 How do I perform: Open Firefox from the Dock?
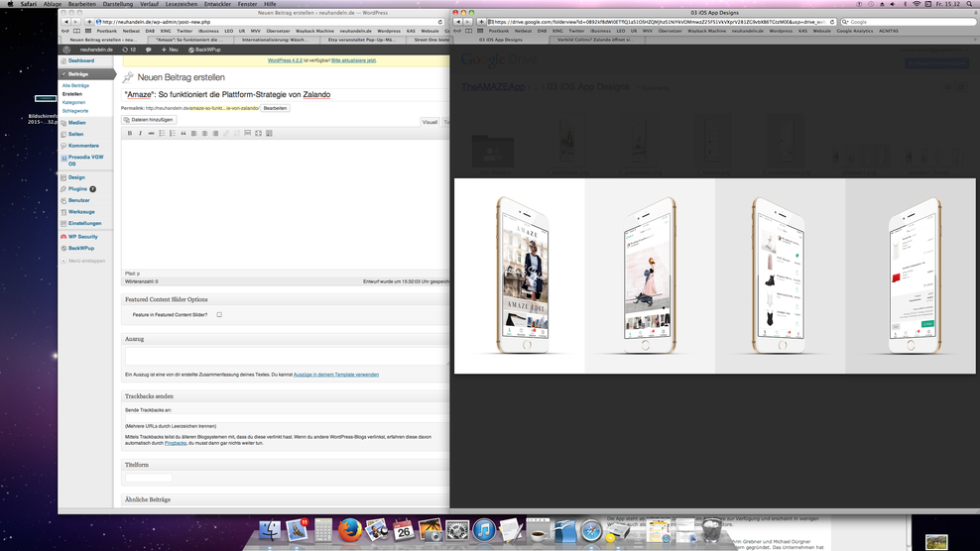tap(350, 530)
